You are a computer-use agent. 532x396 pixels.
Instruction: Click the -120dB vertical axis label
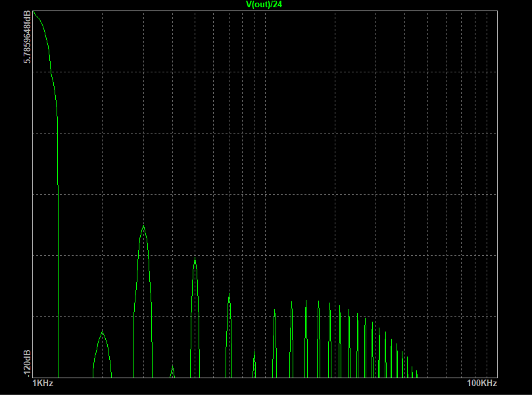(27, 363)
